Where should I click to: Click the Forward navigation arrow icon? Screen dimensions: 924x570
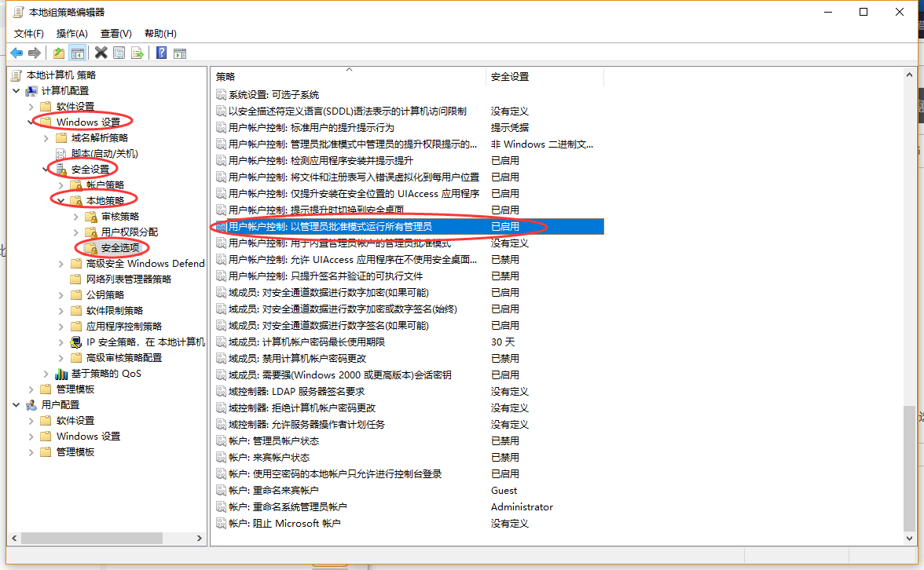pos(36,53)
